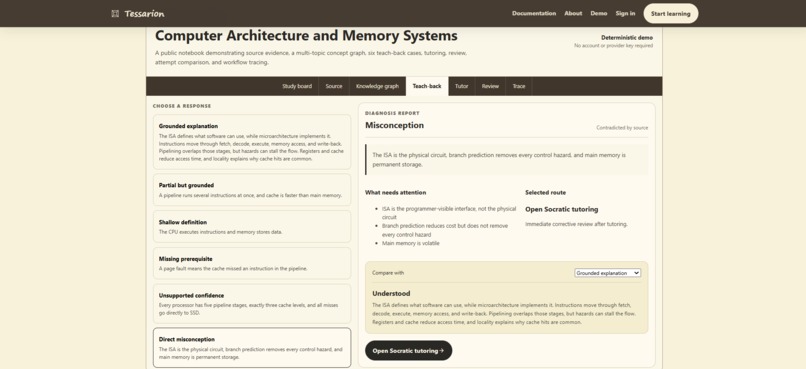
Task: Open the Compare with dropdown
Action: pyautogui.click(x=608, y=273)
